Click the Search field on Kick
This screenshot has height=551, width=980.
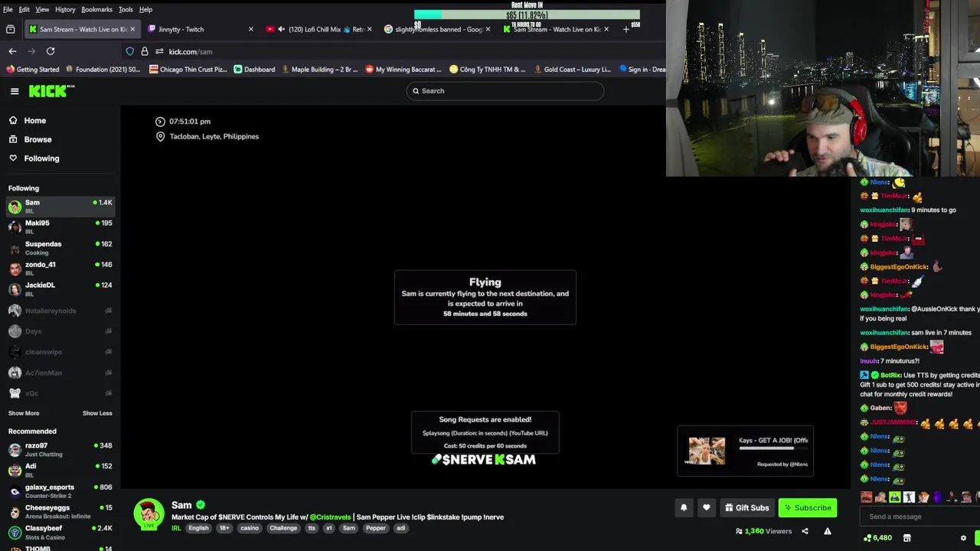505,91
